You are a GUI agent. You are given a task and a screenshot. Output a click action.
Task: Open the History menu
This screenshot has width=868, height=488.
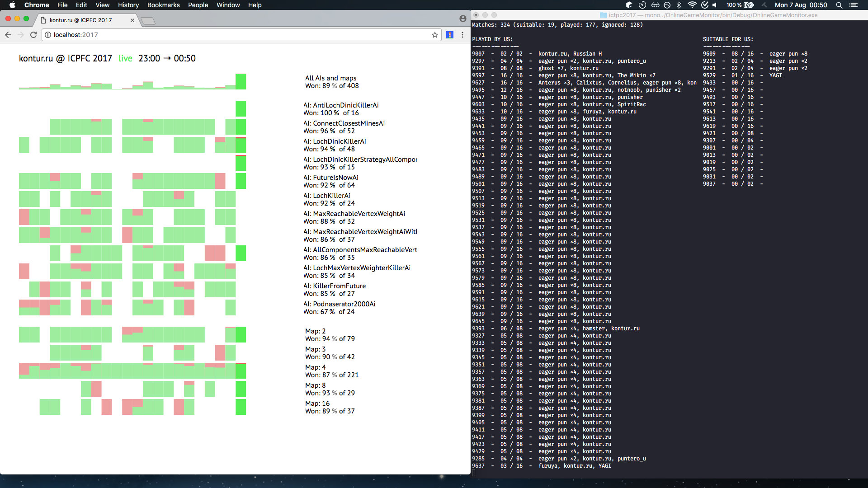tap(128, 5)
